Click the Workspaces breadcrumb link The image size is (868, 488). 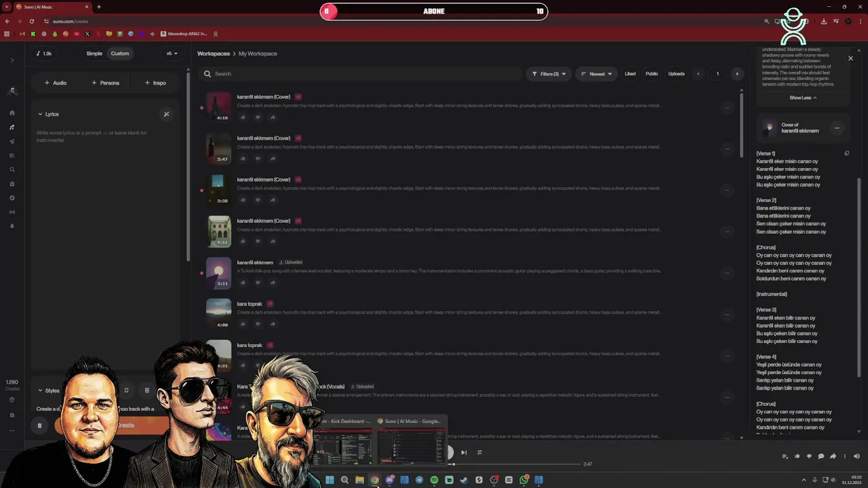point(214,54)
